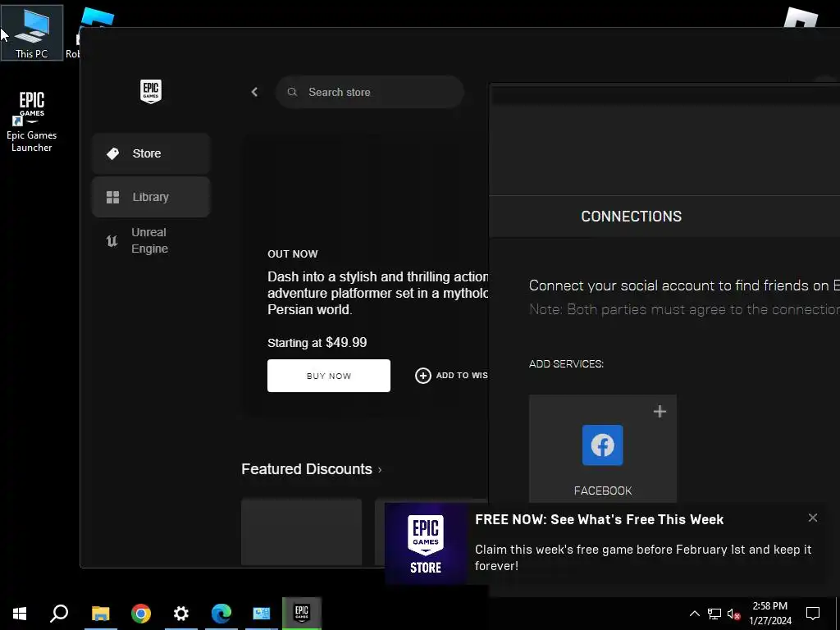
Task: Go back with the back arrow
Action: click(254, 92)
